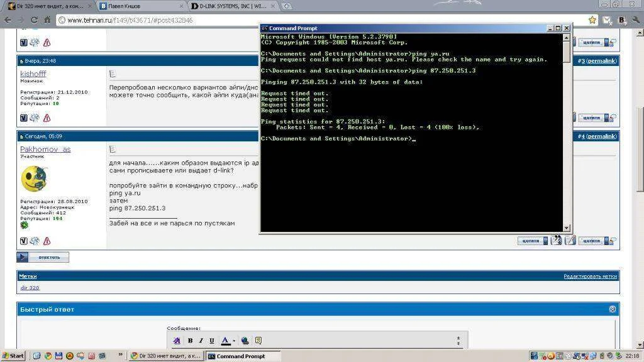Click the post icon in Pakhomov_as message

(x=113, y=150)
